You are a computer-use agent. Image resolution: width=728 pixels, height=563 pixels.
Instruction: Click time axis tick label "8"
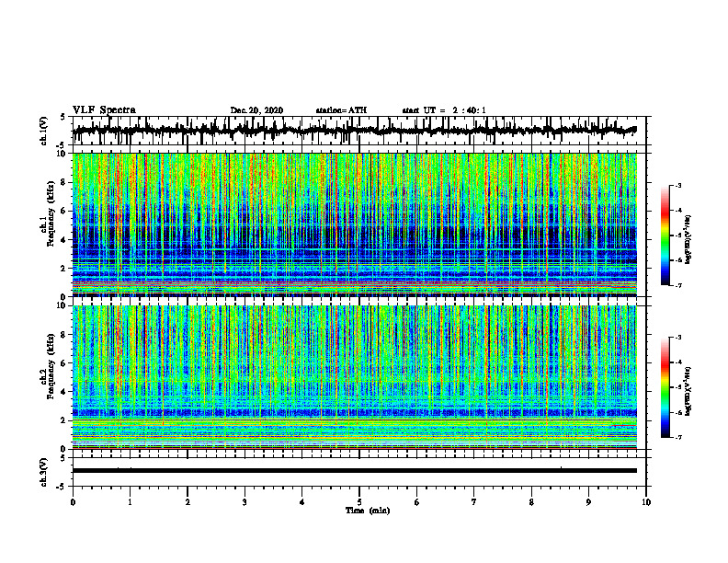pos(531,502)
